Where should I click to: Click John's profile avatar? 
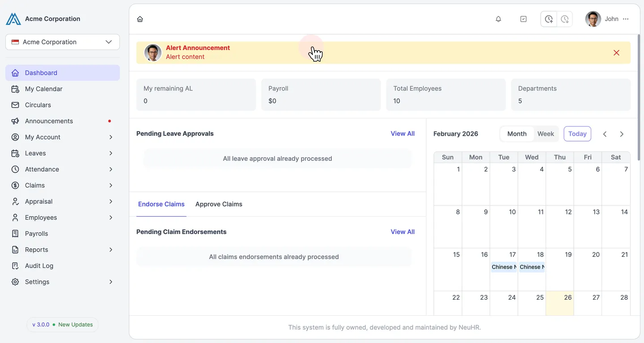(x=593, y=19)
